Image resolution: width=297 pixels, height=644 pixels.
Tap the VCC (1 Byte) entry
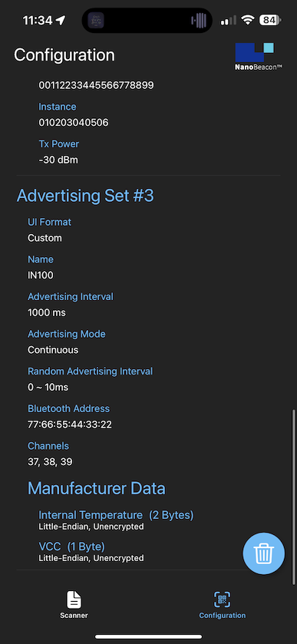tap(91, 551)
